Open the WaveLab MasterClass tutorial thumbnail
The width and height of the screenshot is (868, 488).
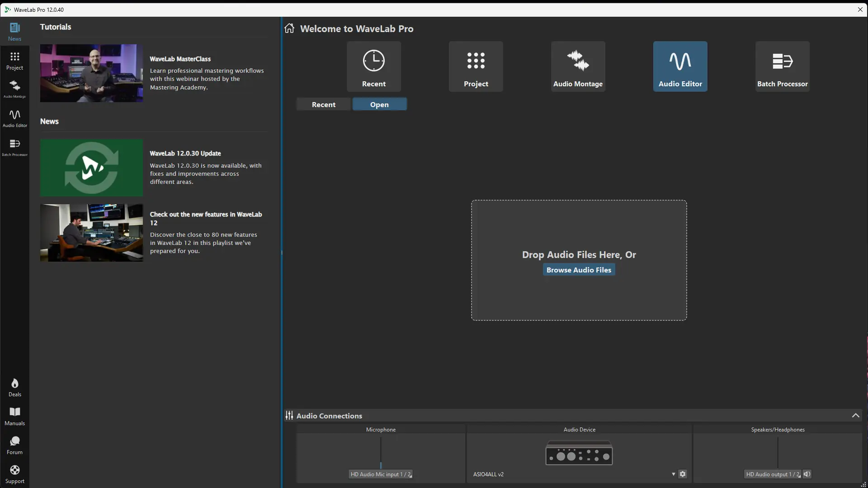91,73
